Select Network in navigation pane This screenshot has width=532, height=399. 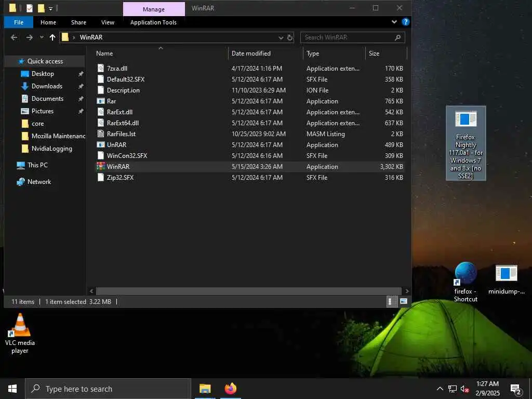click(39, 182)
